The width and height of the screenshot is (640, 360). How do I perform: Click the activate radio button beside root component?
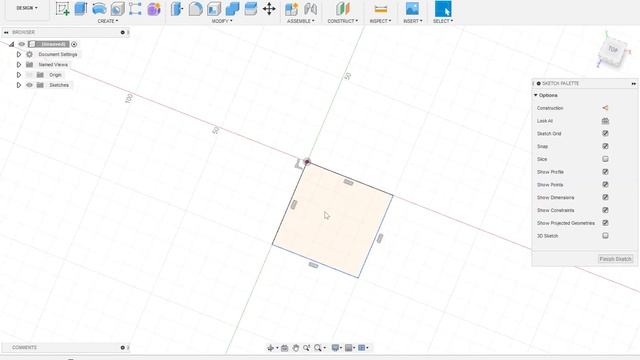coord(74,44)
